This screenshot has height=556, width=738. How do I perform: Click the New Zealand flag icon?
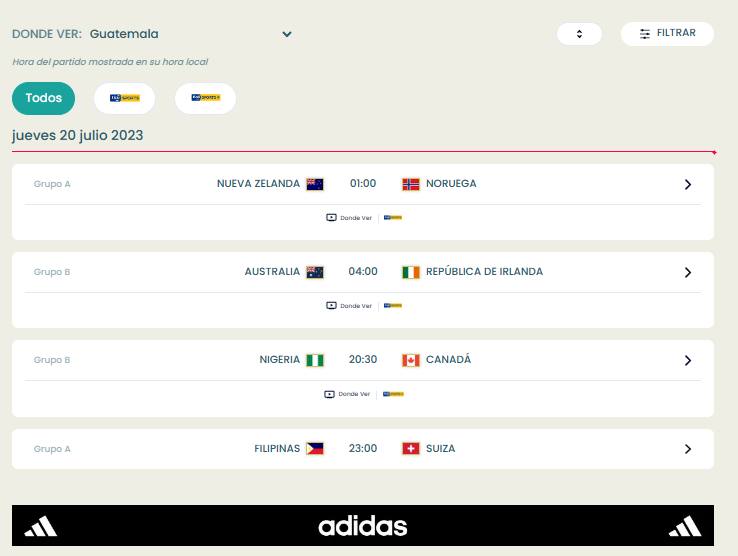point(314,184)
